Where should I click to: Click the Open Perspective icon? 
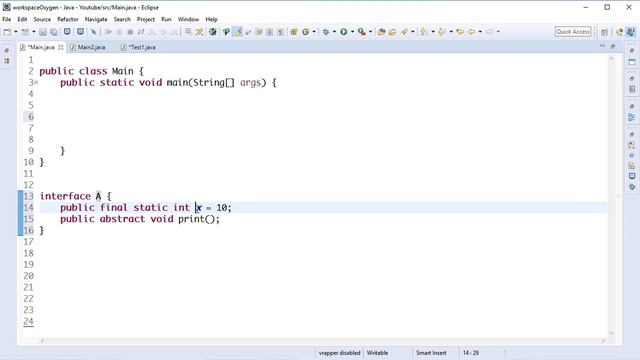(604, 32)
